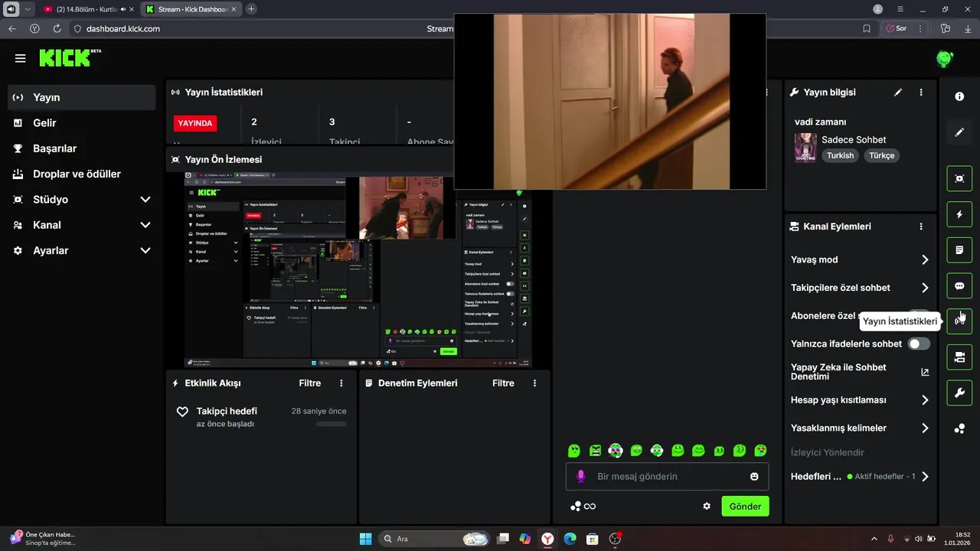Viewport: 980px width, 551px height.
Task: Open Windows Start menu on taskbar
Action: pyautogui.click(x=365, y=539)
